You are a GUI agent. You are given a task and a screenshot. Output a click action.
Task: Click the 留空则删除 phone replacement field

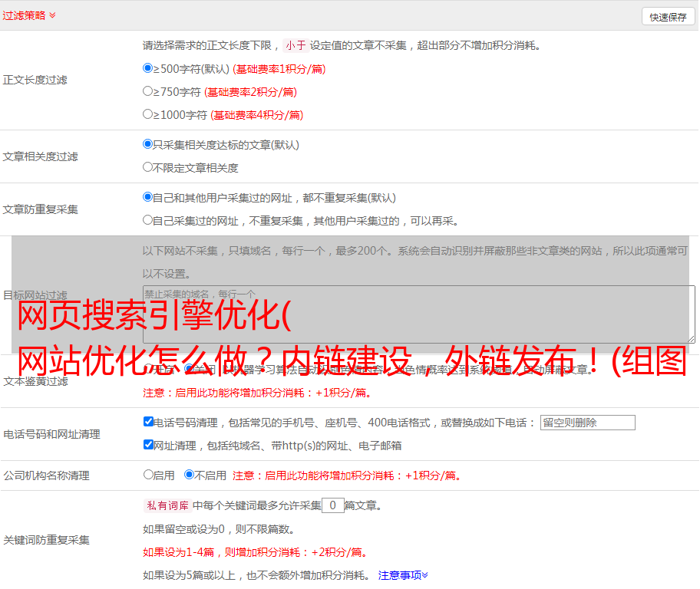tap(587, 423)
